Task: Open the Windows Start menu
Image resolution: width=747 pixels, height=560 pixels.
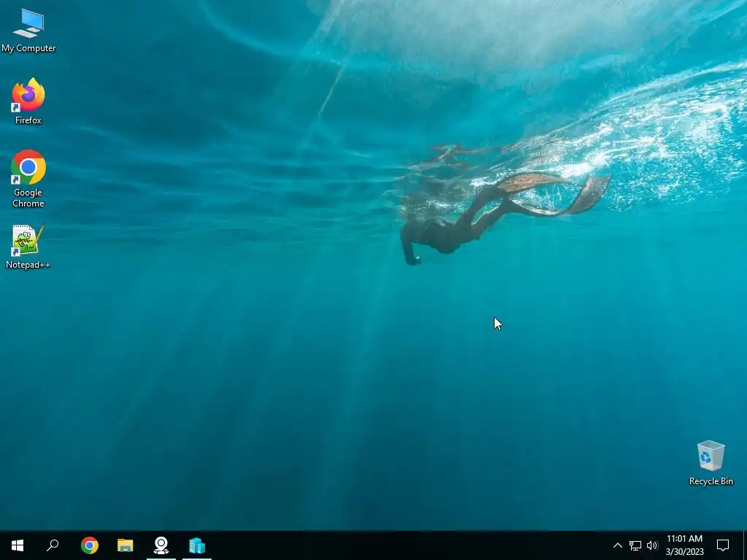Action: point(18,545)
